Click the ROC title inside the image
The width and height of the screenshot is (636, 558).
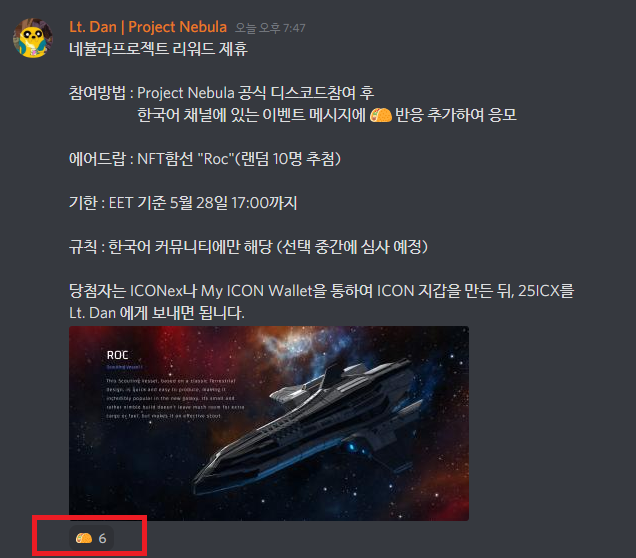[x=118, y=355]
